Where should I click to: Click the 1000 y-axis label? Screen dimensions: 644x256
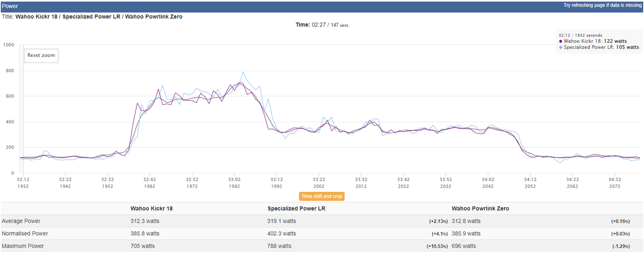point(8,45)
